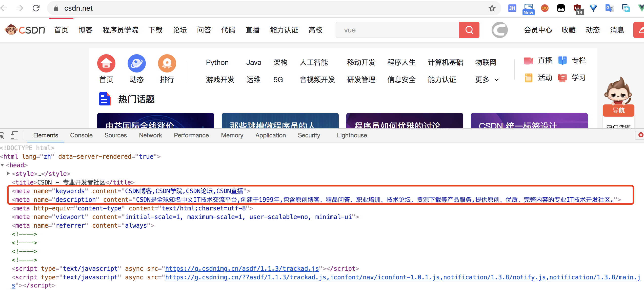Open the trackad.js script URL link
644x290 pixels.
[x=242, y=268]
